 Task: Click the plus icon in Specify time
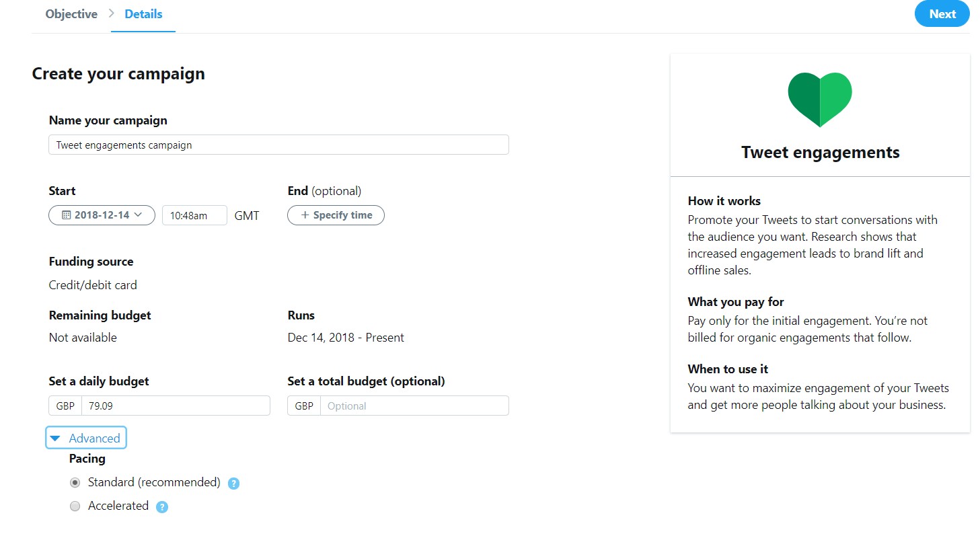(305, 215)
